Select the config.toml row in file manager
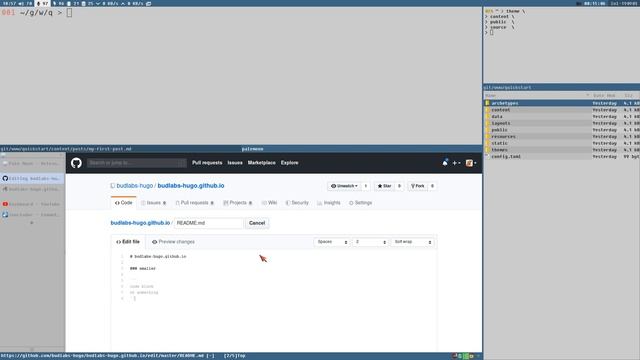 pos(562,156)
